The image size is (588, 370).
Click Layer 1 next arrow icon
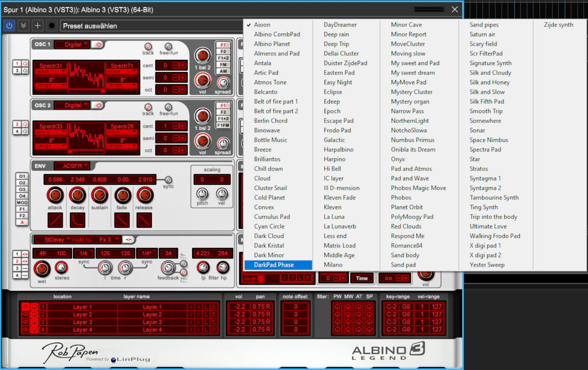[x=199, y=307]
